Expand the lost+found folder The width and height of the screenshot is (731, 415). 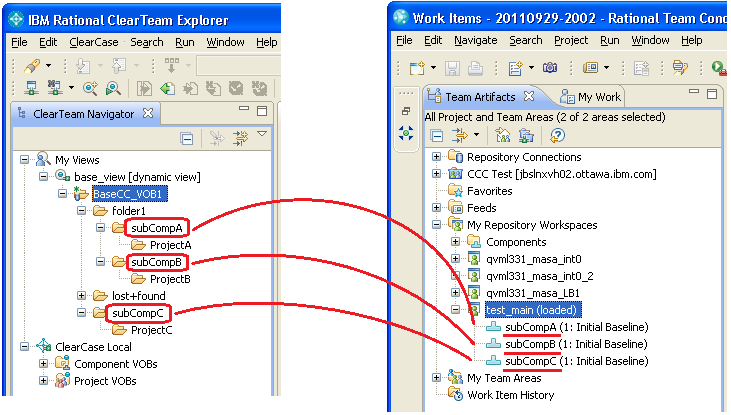82,295
